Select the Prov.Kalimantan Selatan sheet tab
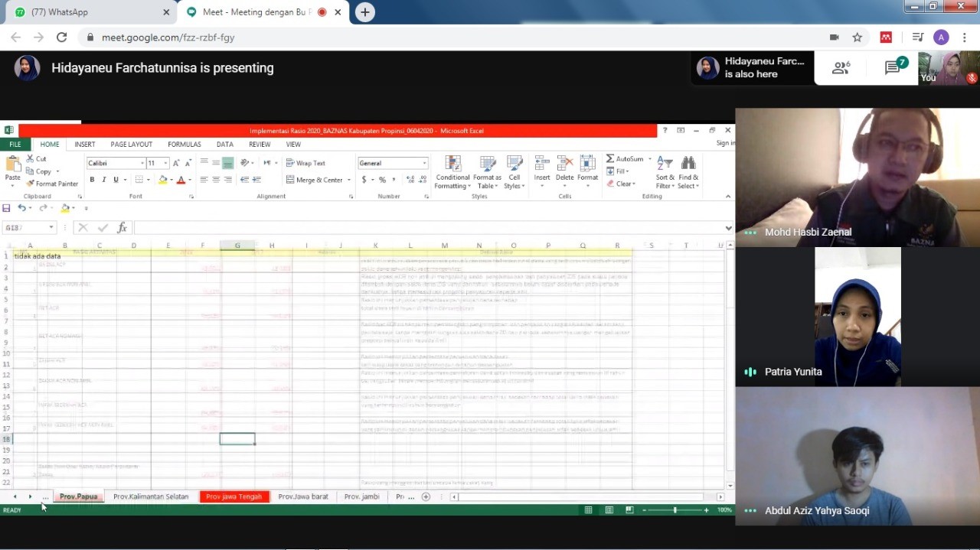 coord(151,496)
